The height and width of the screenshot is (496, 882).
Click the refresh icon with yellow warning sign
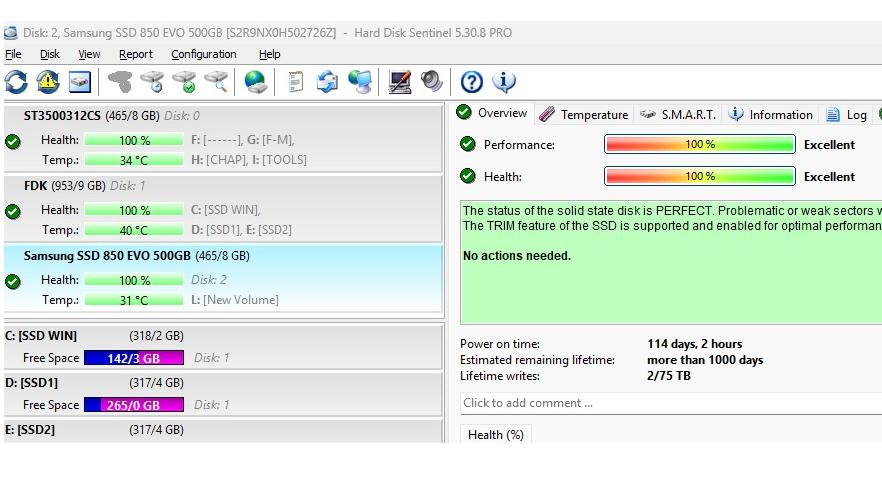[x=48, y=82]
